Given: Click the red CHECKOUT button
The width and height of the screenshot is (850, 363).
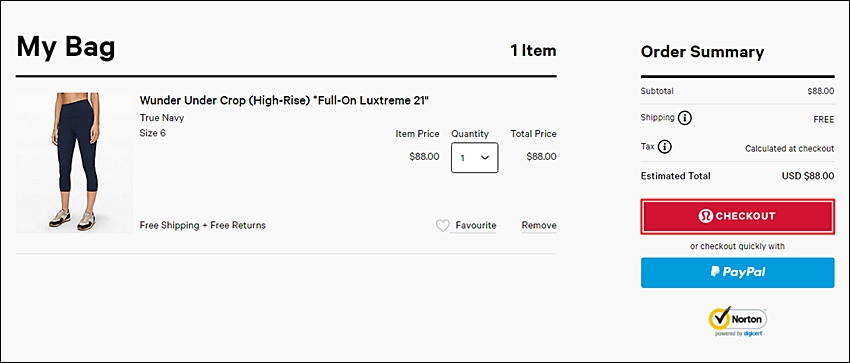Looking at the screenshot, I should (738, 216).
